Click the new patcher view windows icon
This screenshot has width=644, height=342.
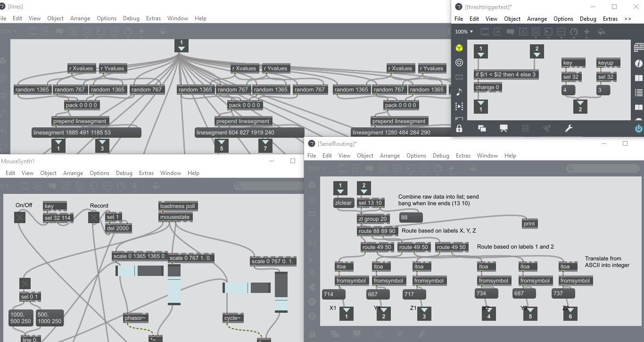(x=482, y=128)
